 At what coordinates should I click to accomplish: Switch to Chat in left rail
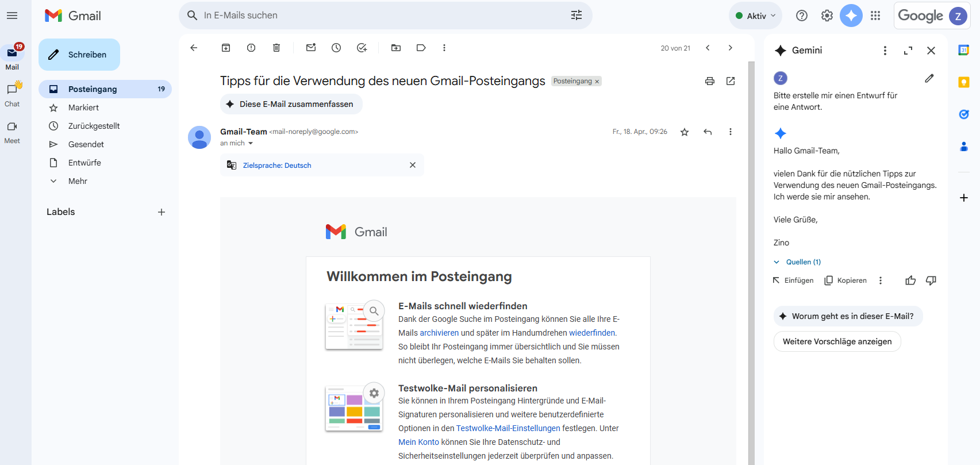click(12, 94)
